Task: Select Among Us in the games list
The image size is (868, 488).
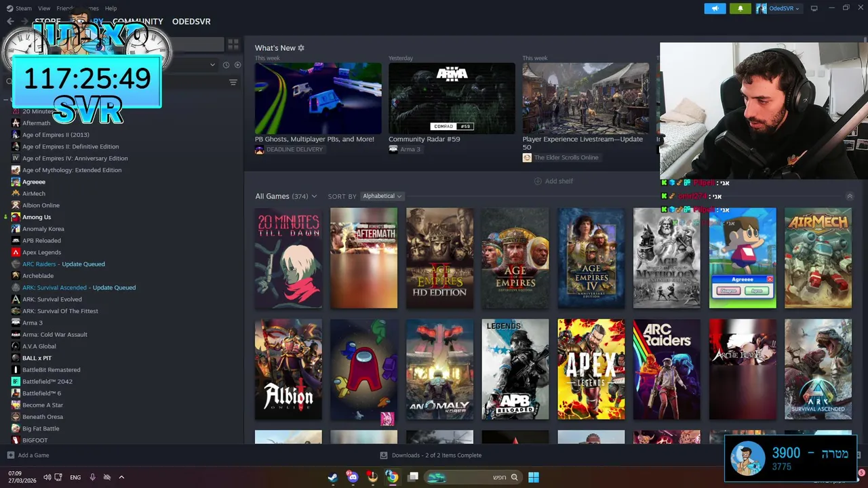Action: [x=37, y=217]
